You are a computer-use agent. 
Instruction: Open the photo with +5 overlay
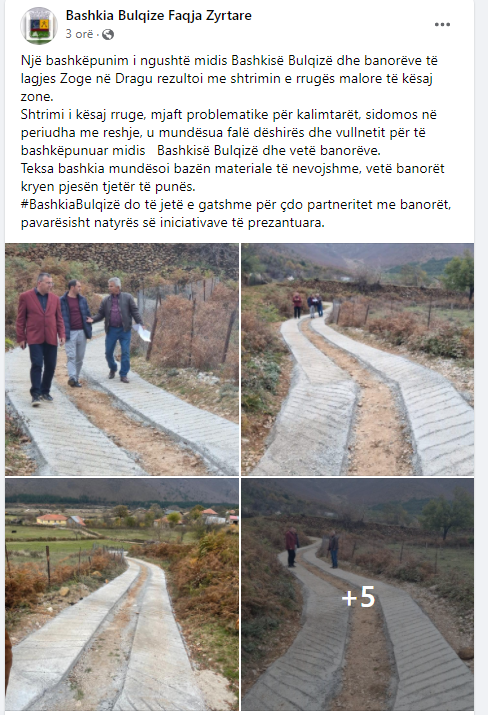pos(358,594)
